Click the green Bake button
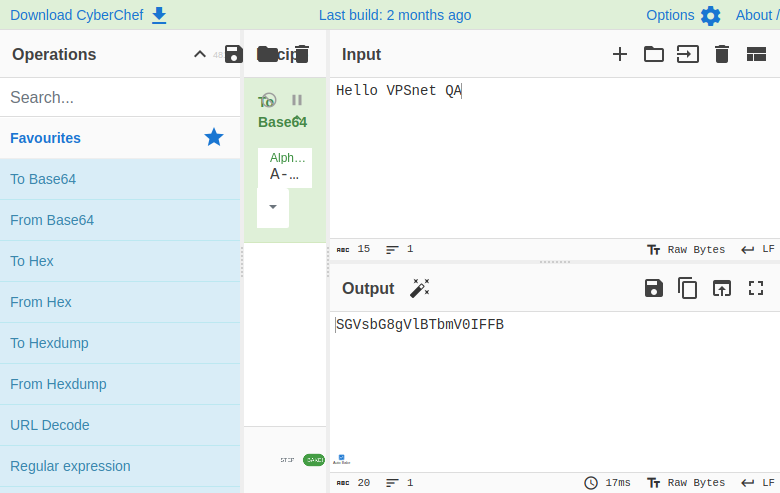This screenshot has width=780, height=493. pos(314,460)
